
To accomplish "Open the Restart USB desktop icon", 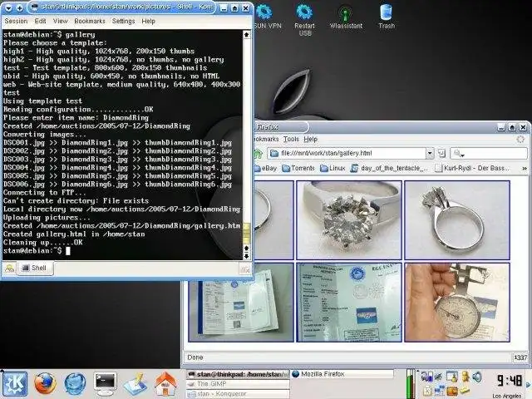I will point(304,20).
